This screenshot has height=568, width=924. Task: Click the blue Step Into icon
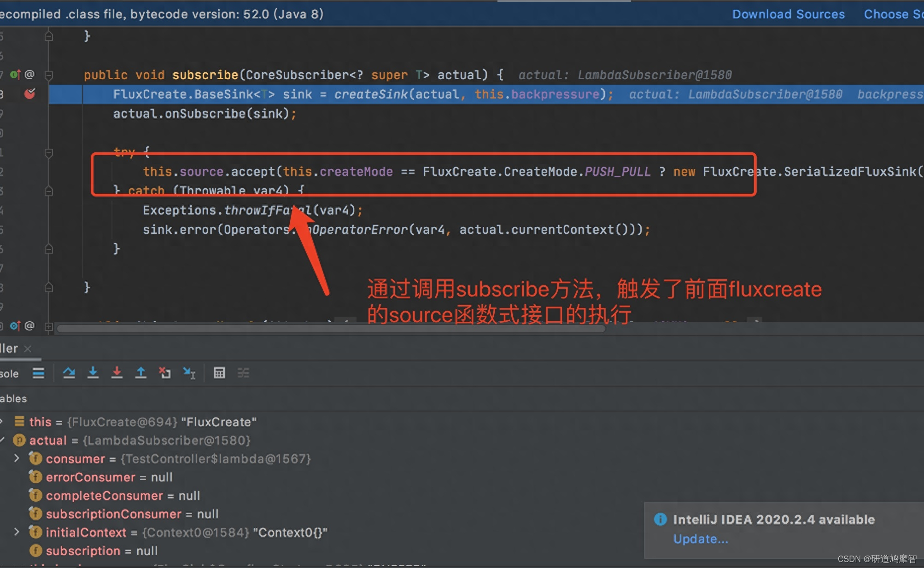point(93,373)
